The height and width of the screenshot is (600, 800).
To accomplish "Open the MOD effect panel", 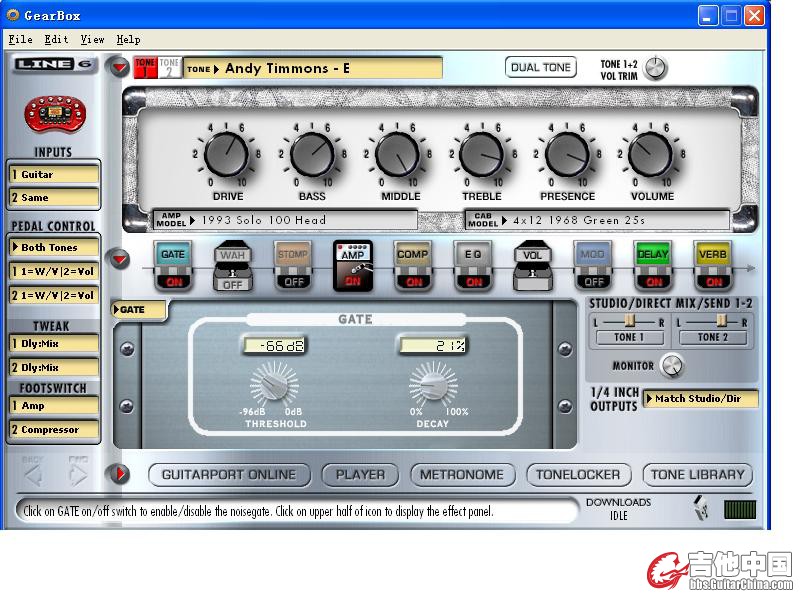I will click(x=592, y=254).
